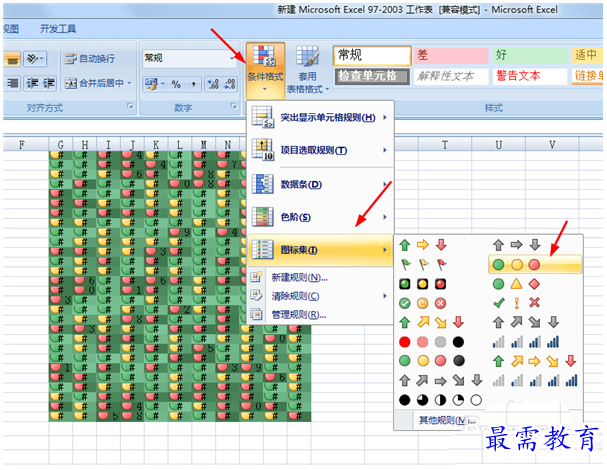Apply 好 good cell style
The width and height of the screenshot is (607, 470).
pyautogui.click(x=530, y=55)
